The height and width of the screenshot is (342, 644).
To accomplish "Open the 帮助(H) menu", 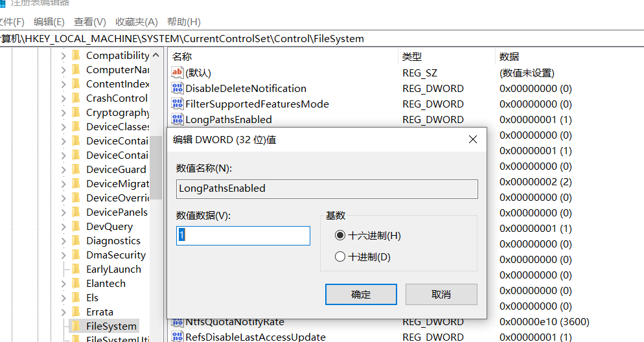I will [x=183, y=22].
